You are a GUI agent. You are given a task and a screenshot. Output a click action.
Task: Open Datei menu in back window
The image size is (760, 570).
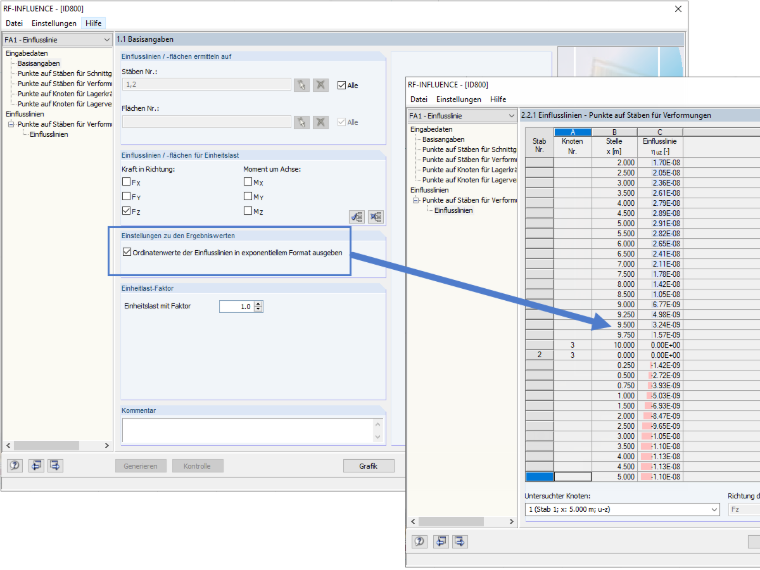14,23
